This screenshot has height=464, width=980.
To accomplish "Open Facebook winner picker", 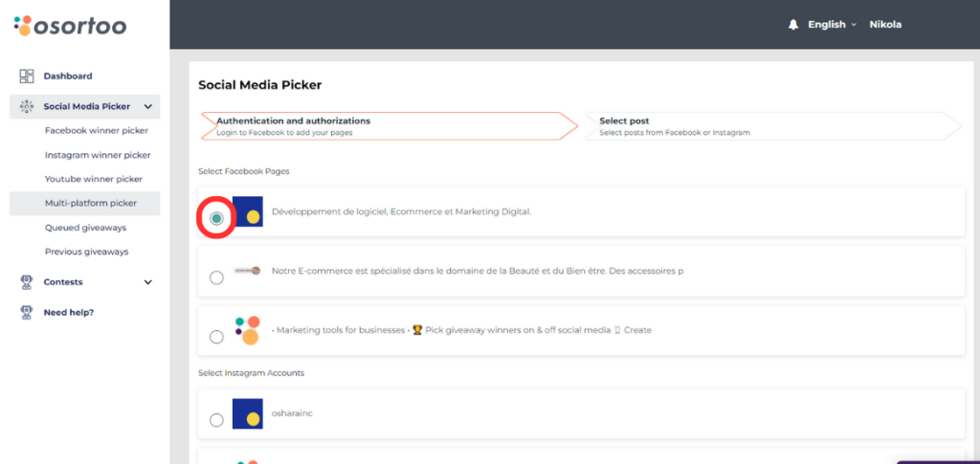I will pos(97,130).
